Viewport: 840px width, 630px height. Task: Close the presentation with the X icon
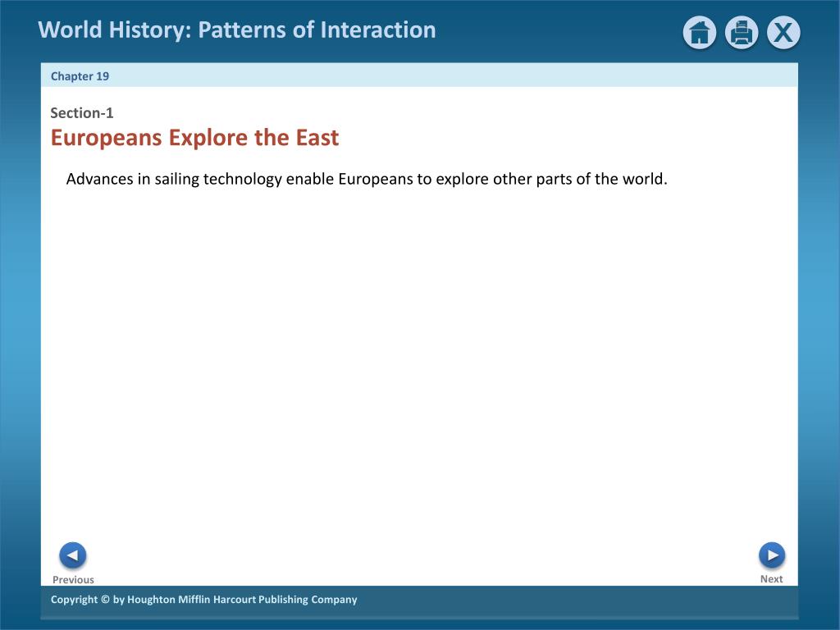click(x=783, y=33)
